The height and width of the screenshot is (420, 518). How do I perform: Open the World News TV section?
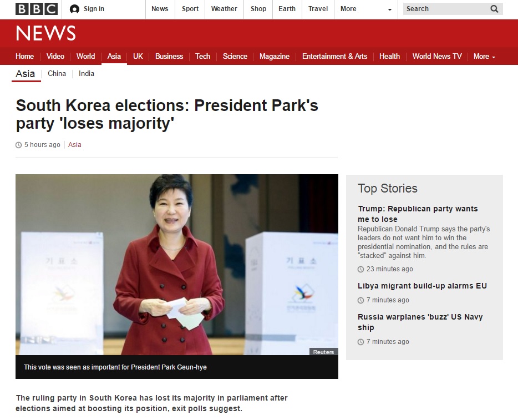[x=437, y=57]
